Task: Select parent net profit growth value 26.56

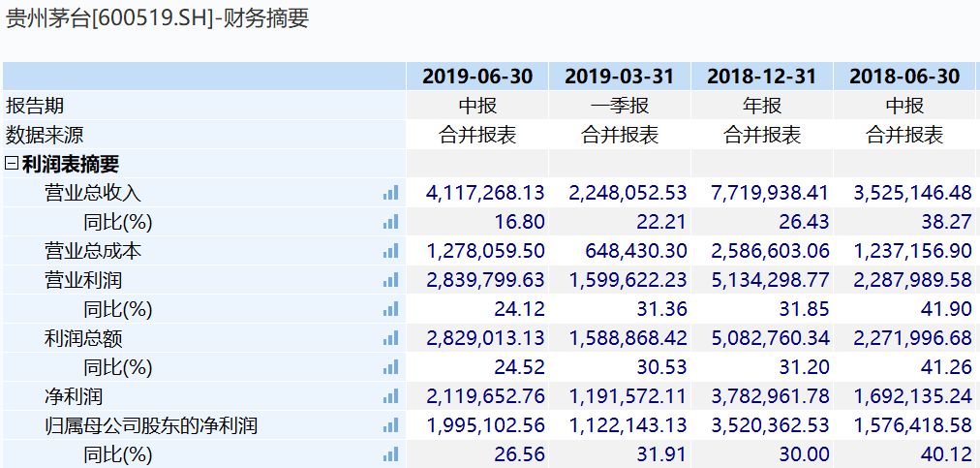Action: tap(519, 454)
